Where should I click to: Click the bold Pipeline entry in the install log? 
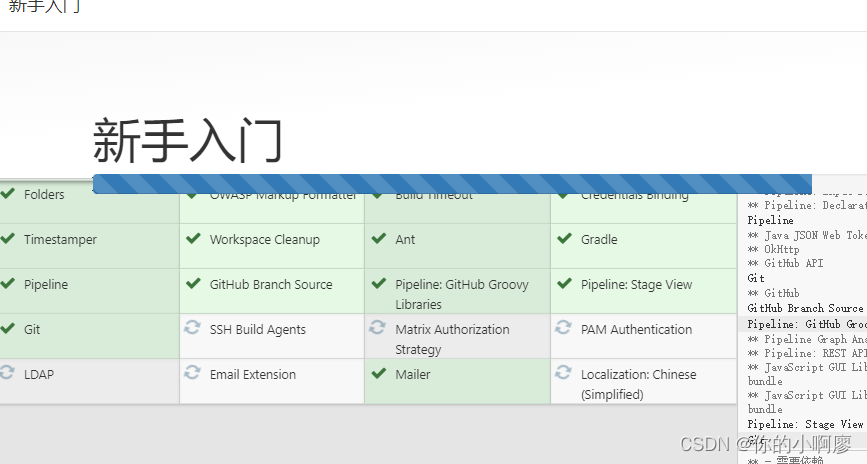coord(770,220)
